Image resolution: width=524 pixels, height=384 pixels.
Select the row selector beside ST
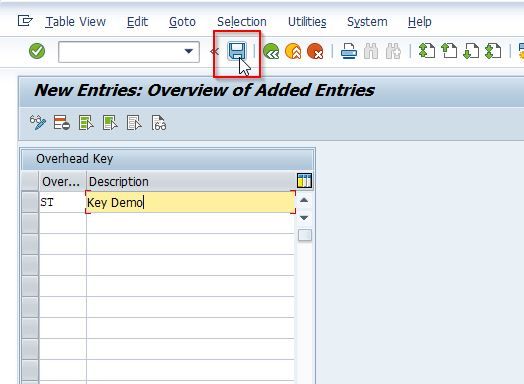30,202
